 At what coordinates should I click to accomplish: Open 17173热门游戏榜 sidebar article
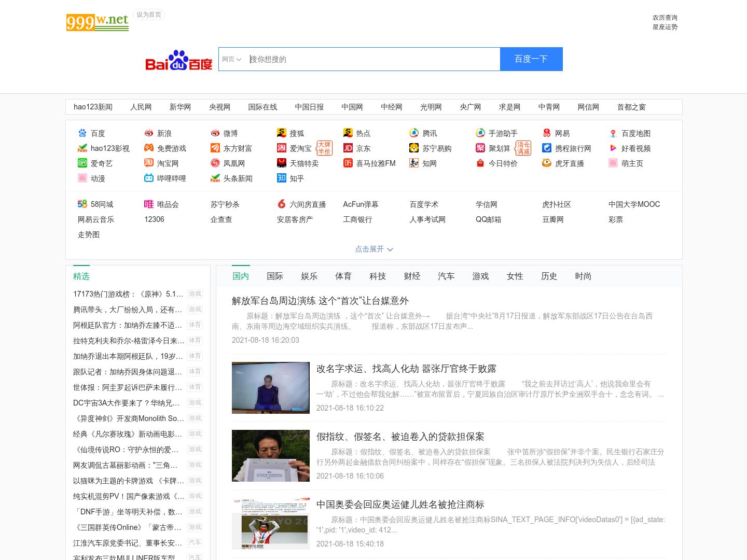click(128, 294)
